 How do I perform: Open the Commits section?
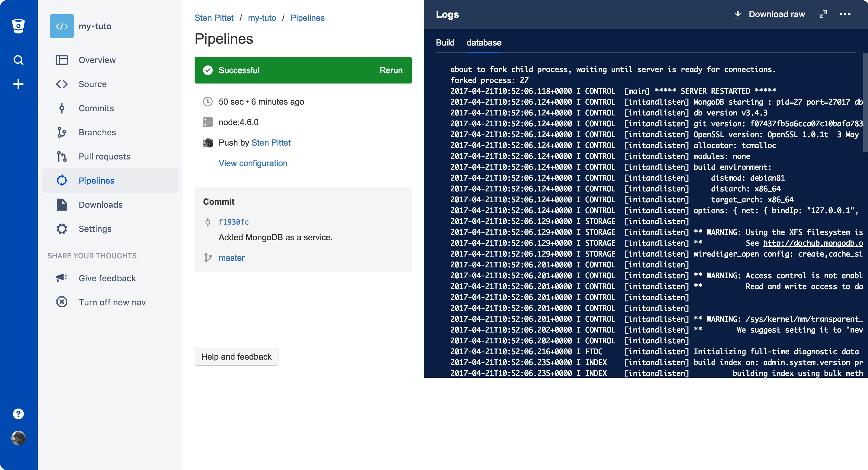click(x=96, y=108)
